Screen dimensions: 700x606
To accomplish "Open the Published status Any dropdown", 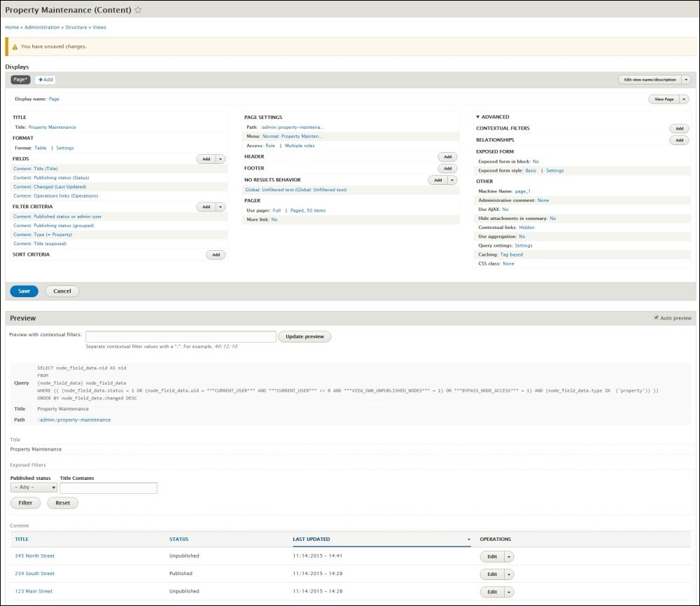I will click(x=34, y=487).
